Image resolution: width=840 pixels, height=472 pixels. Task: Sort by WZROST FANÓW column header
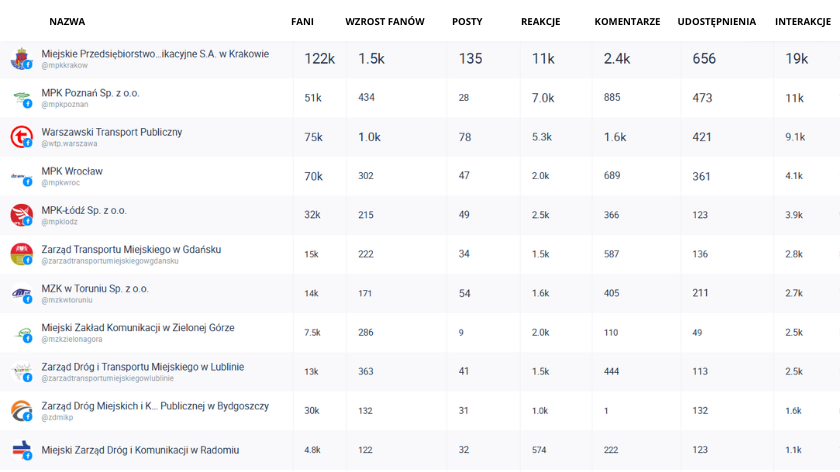click(x=385, y=21)
